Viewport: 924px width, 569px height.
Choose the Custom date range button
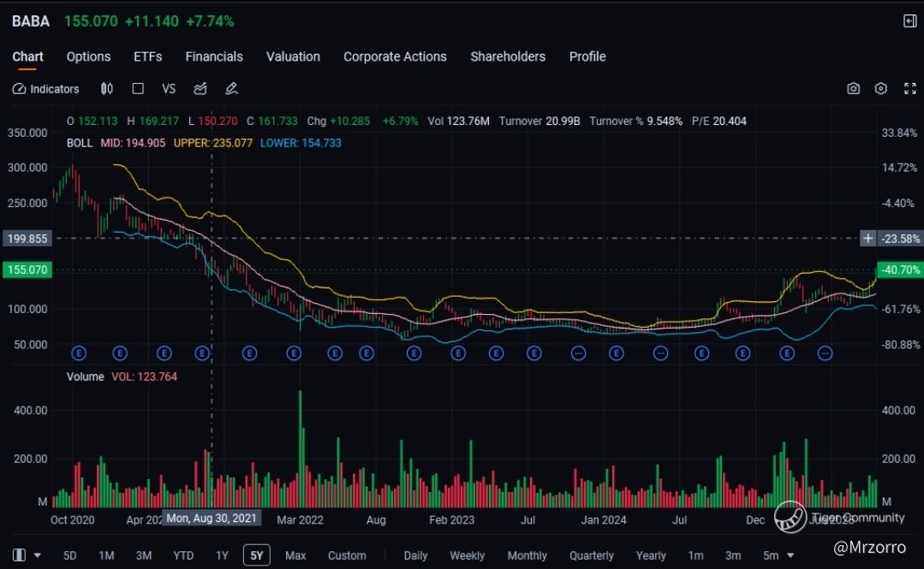347,555
